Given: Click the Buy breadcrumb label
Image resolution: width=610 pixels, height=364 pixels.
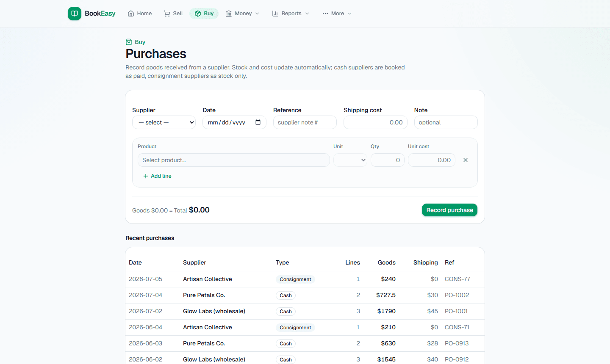Looking at the screenshot, I should click(140, 42).
